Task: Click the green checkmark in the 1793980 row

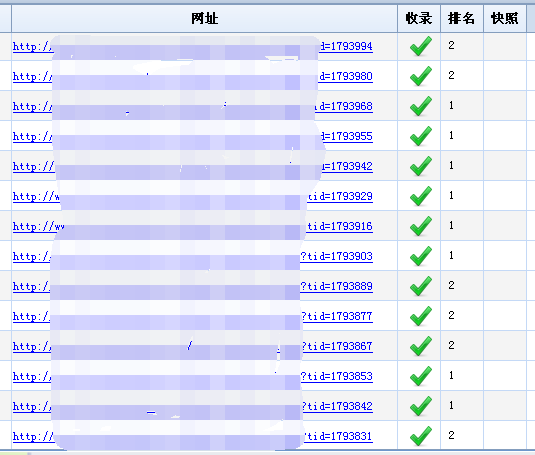Action: coord(421,76)
